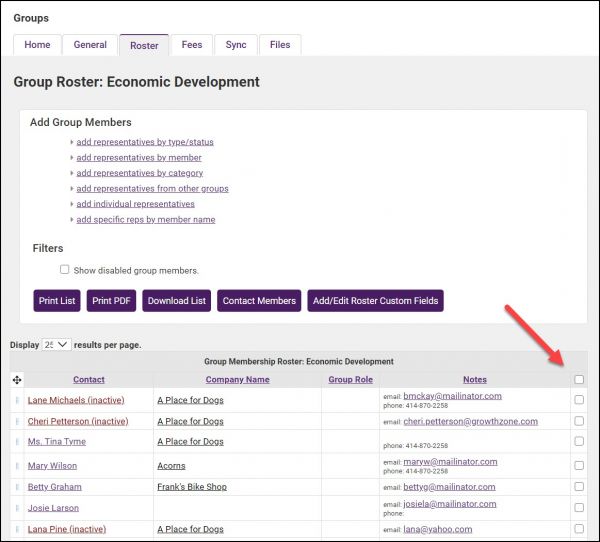Tick the checkbox for Mary Wilson's row
Image resolution: width=600 pixels, height=542 pixels.
[579, 465]
